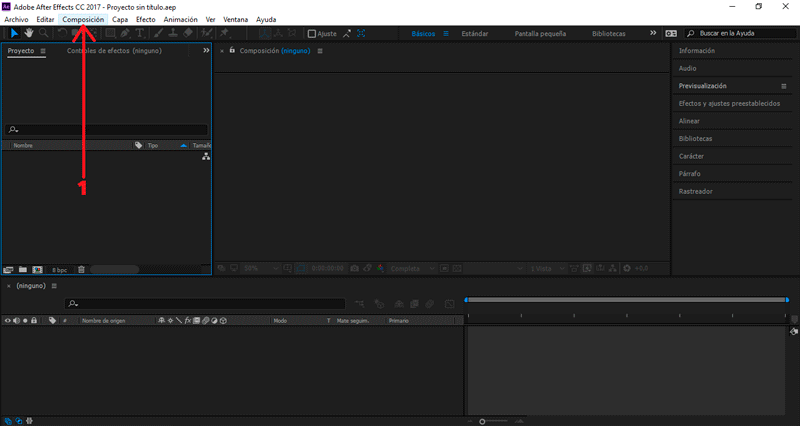Sort project items by Tipo column
The width and height of the screenshot is (800, 426).
tap(153, 145)
